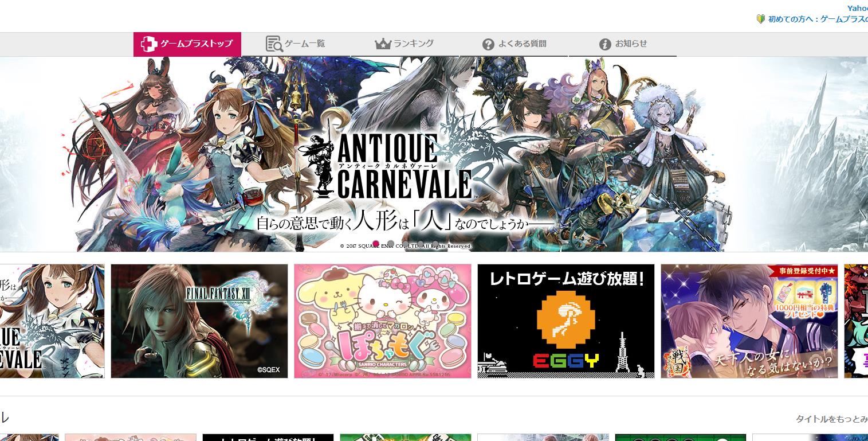Select the fourth carousel dot on banner
868x441 pixels.
pos(421,244)
